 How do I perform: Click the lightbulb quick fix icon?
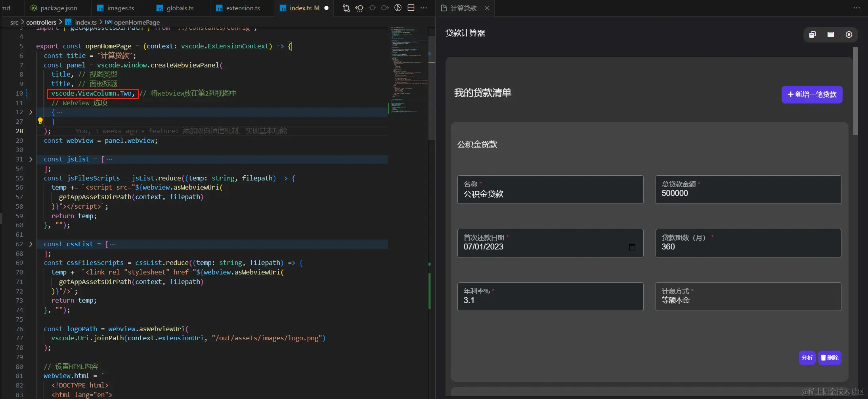pos(40,121)
